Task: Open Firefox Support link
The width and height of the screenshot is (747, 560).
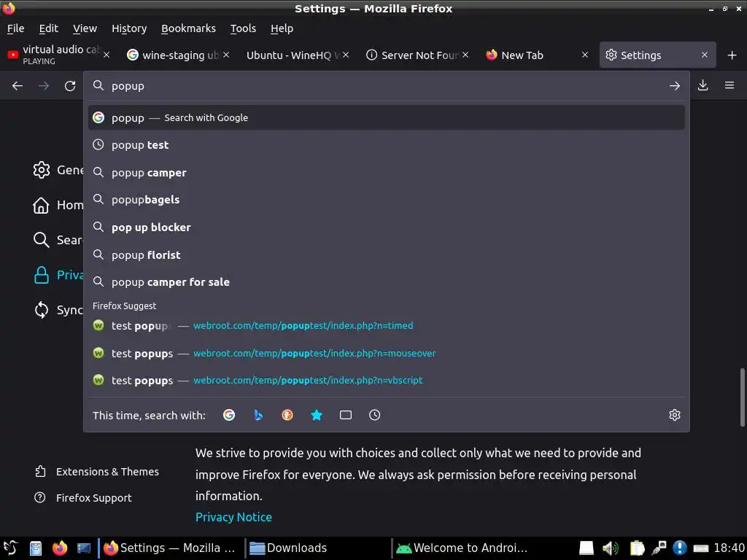Action: pos(83,497)
